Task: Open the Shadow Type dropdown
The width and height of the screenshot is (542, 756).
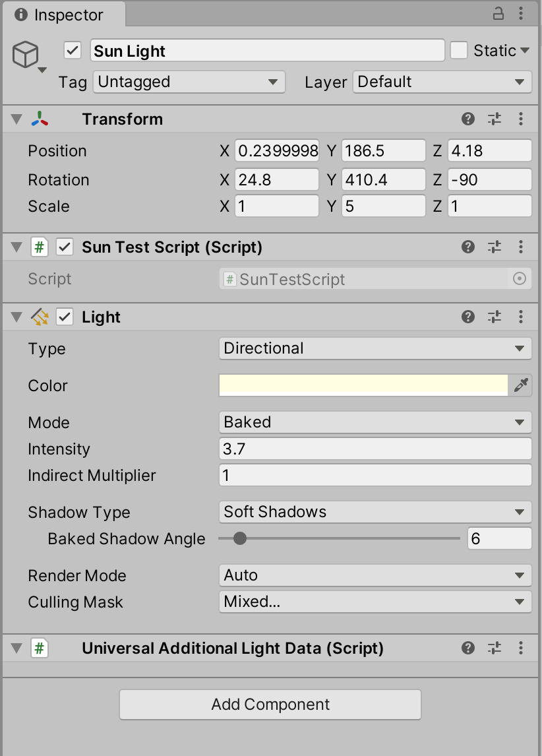Action: [375, 512]
